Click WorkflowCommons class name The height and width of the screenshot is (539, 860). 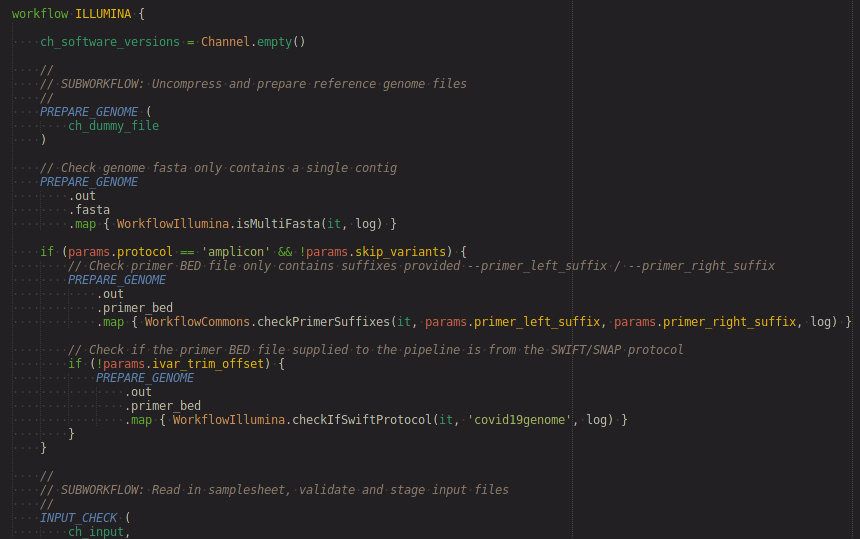197,322
